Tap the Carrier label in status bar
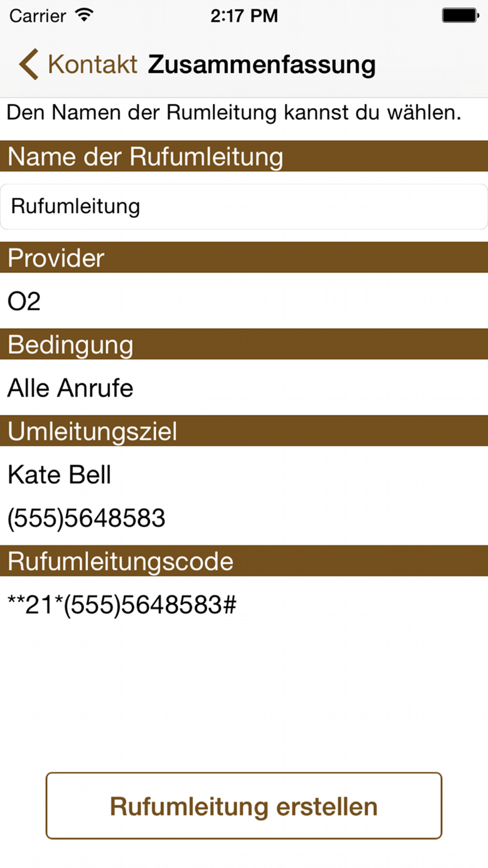 point(38,16)
